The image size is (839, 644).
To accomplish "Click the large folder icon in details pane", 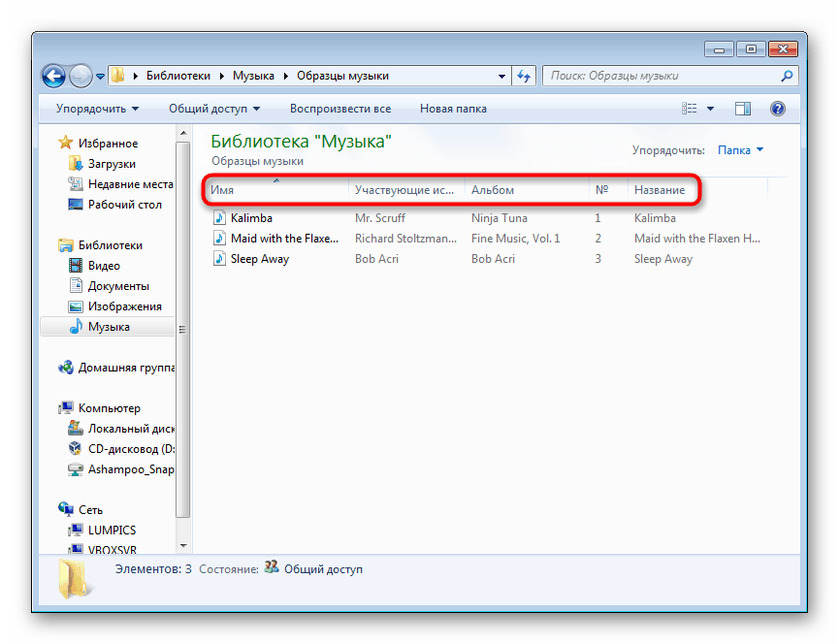I will pyautogui.click(x=74, y=578).
